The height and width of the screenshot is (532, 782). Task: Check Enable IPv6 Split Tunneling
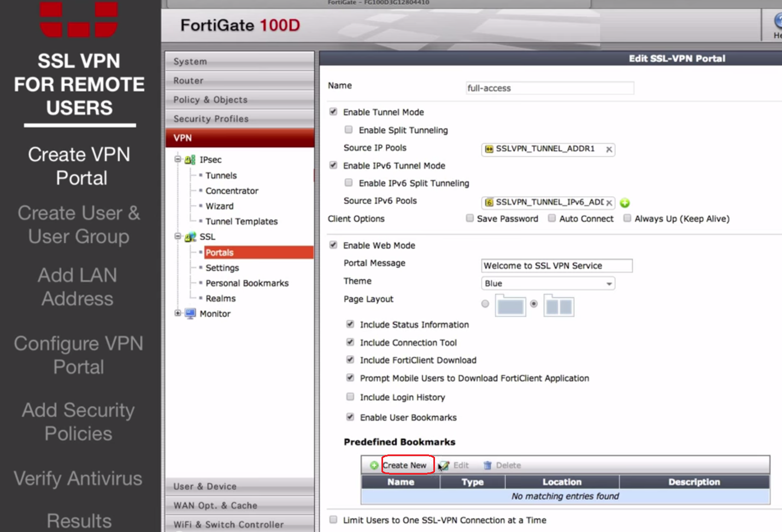pyautogui.click(x=349, y=182)
